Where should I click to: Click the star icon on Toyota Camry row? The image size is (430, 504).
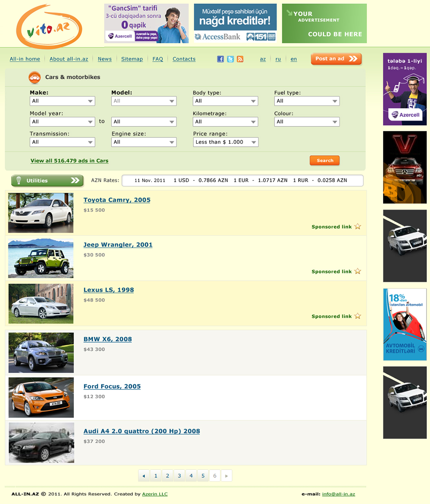(358, 227)
